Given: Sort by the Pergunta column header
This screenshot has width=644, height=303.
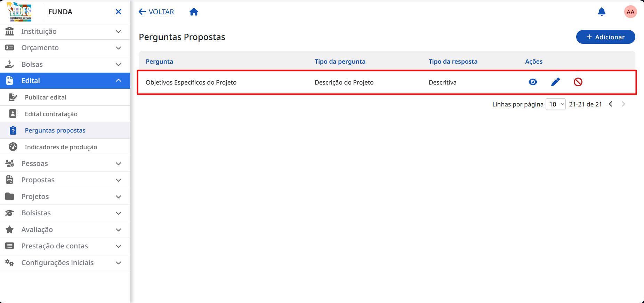Looking at the screenshot, I should [159, 62].
